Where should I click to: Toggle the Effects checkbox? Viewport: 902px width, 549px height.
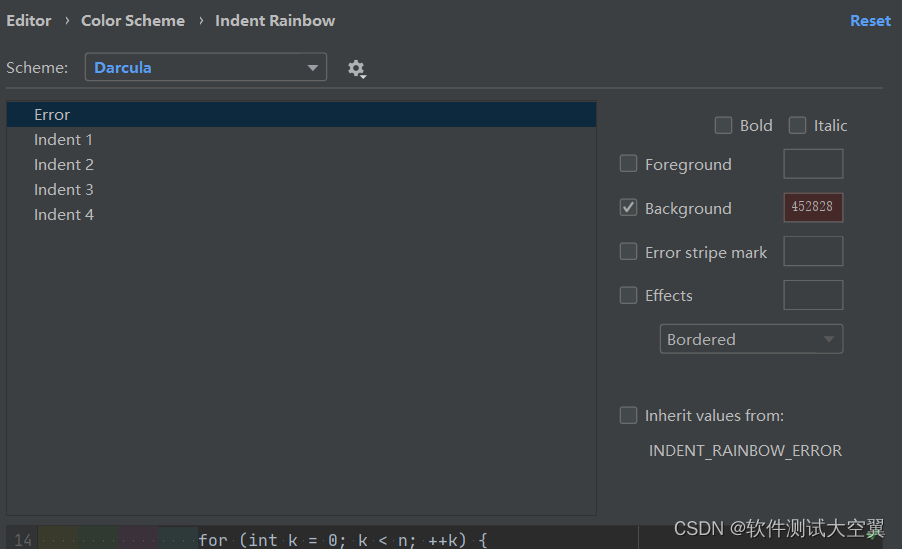click(628, 295)
